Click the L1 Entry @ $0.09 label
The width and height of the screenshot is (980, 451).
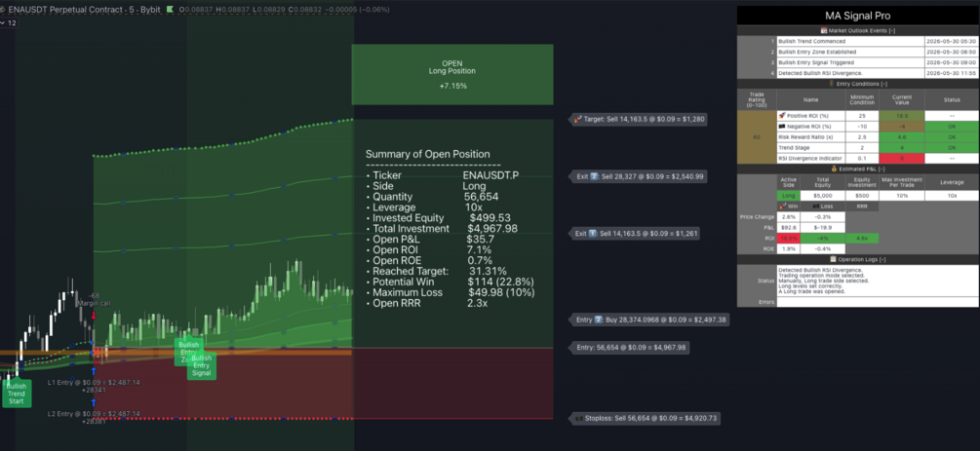[x=94, y=382]
